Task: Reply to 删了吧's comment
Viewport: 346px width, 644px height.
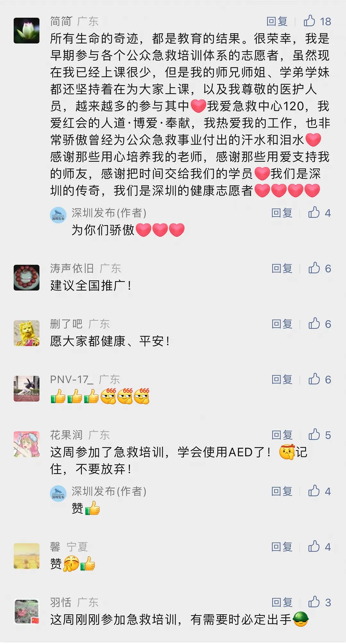Action: coord(282,324)
